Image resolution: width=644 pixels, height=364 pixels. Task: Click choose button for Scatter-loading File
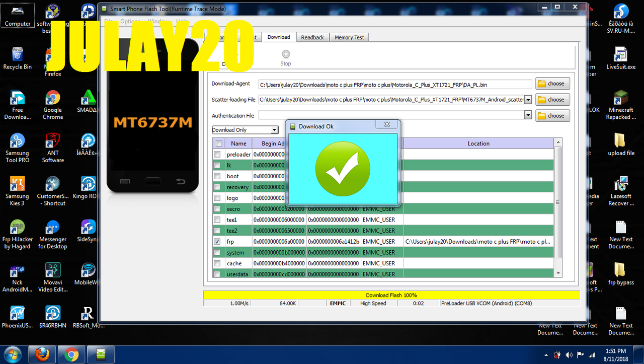tap(552, 100)
